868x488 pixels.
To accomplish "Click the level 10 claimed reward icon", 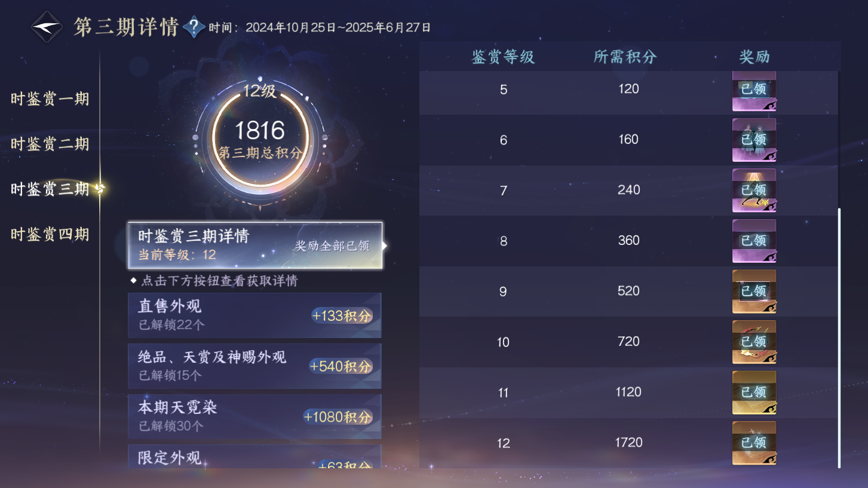I will click(754, 342).
